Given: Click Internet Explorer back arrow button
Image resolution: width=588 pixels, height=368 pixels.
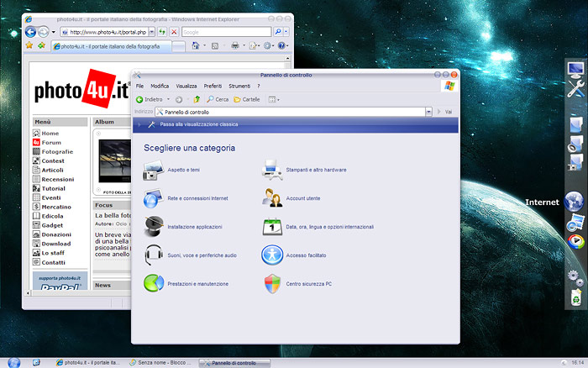Looking at the screenshot, I should pyautogui.click(x=31, y=32).
